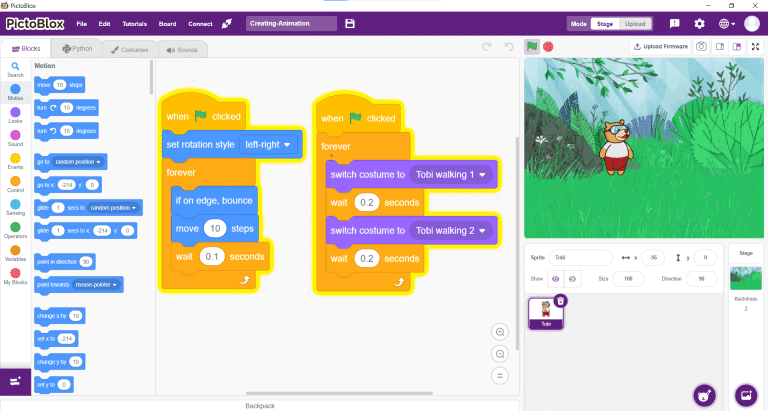Select the Sound block category

pos(15,138)
